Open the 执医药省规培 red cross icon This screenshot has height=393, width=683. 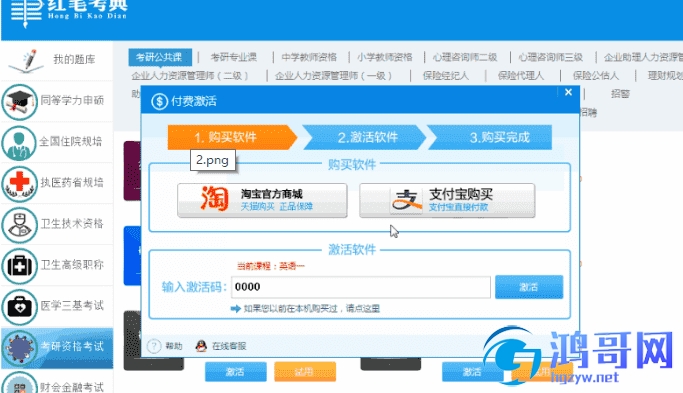19,184
